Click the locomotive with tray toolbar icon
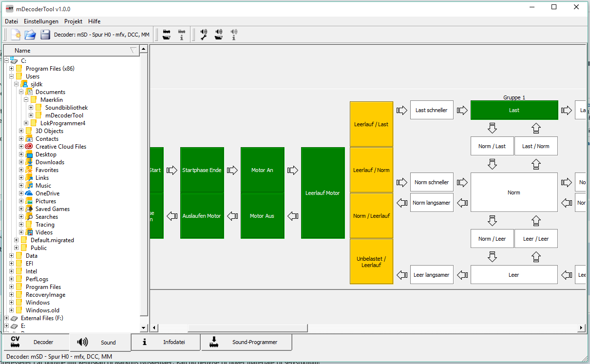This screenshot has width=590, height=364. pos(167,35)
